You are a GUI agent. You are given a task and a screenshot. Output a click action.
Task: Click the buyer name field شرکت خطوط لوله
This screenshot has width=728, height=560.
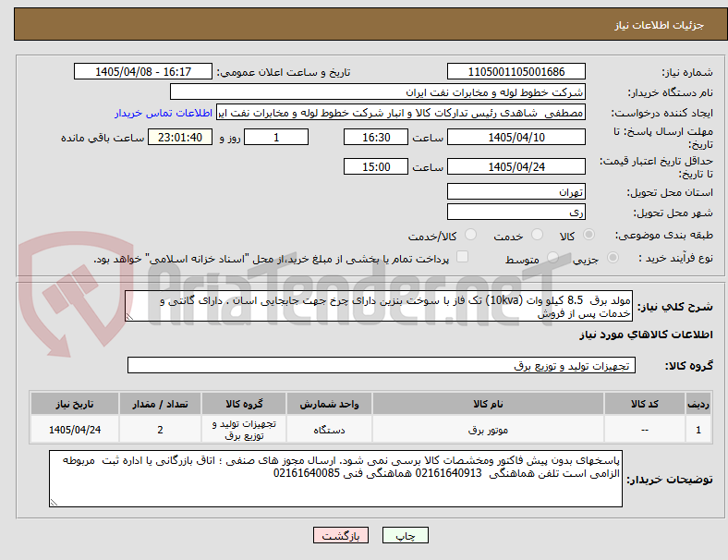tap(378, 91)
